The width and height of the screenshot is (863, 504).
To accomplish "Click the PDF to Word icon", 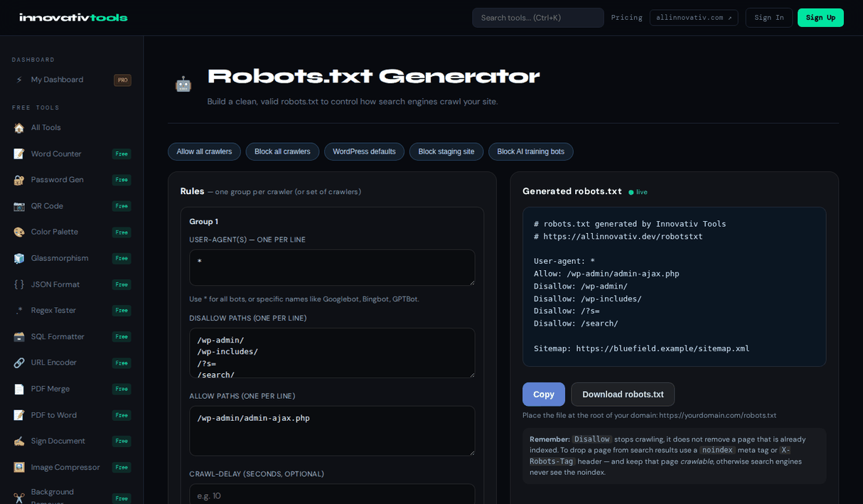I will tap(19, 415).
